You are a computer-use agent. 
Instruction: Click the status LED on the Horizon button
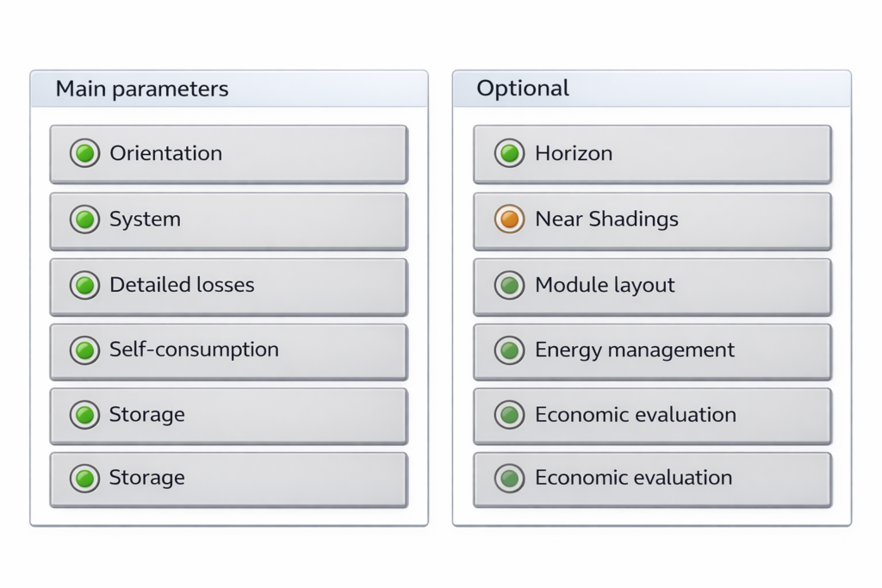pyautogui.click(x=509, y=153)
